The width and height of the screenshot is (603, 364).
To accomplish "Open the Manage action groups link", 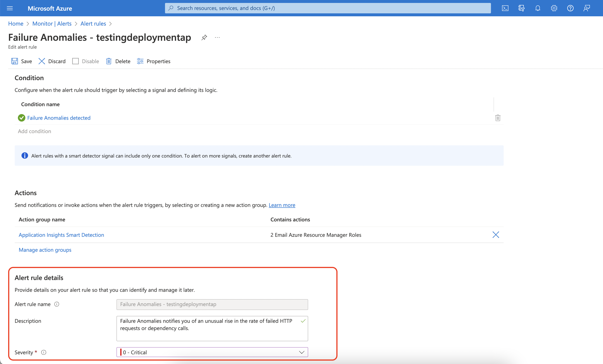I will pos(45,250).
